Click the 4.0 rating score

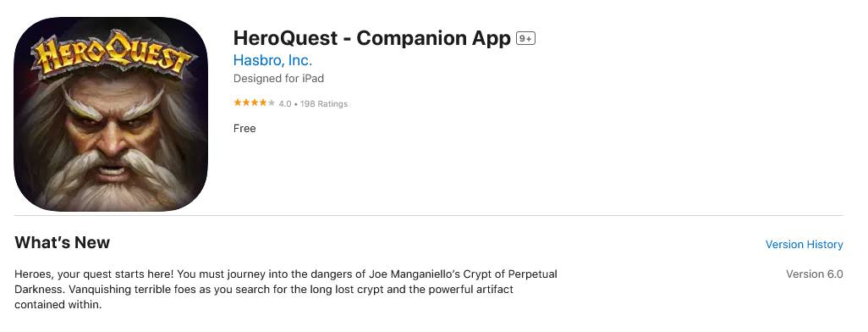coord(284,103)
